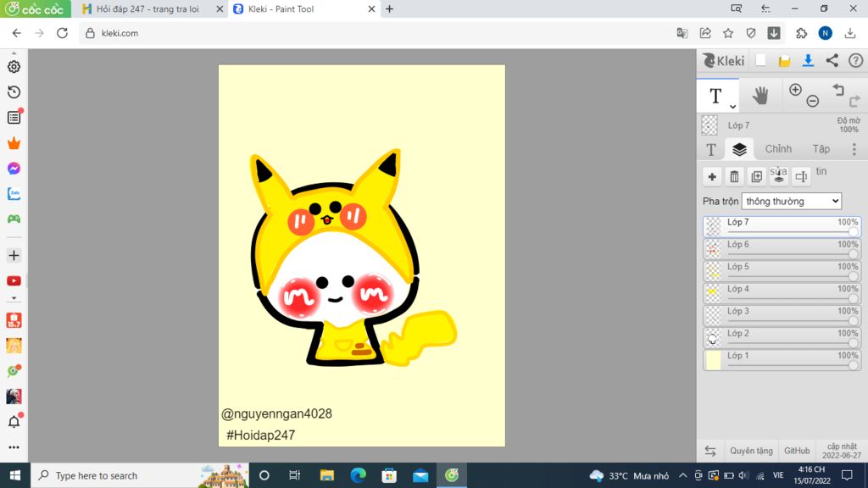868x488 pixels.
Task: Redo the last undone action
Action: [x=855, y=101]
